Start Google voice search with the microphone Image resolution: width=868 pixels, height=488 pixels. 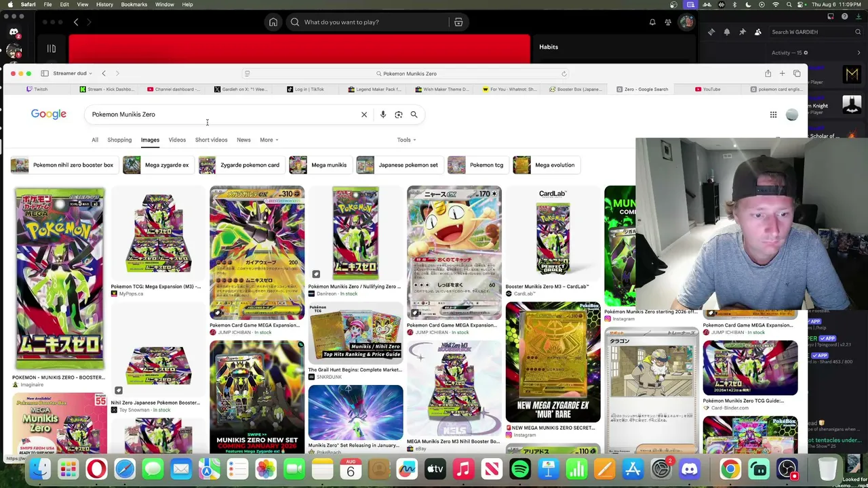coord(383,115)
